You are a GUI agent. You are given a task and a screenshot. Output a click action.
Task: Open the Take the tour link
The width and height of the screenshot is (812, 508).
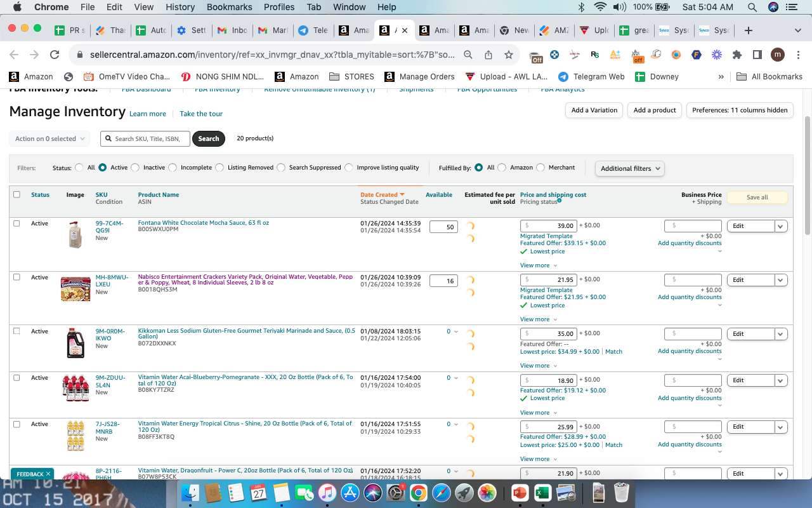[201, 114]
